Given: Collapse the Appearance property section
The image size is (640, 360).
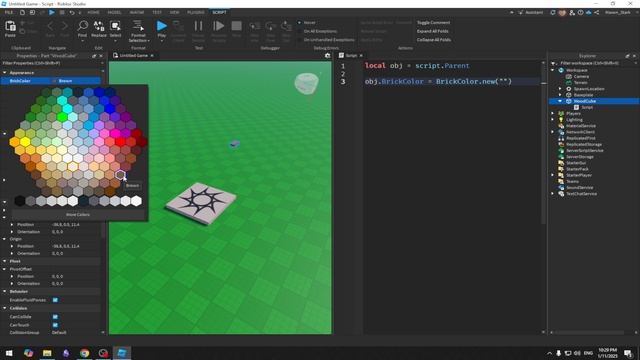Looking at the screenshot, I should tap(4, 73).
